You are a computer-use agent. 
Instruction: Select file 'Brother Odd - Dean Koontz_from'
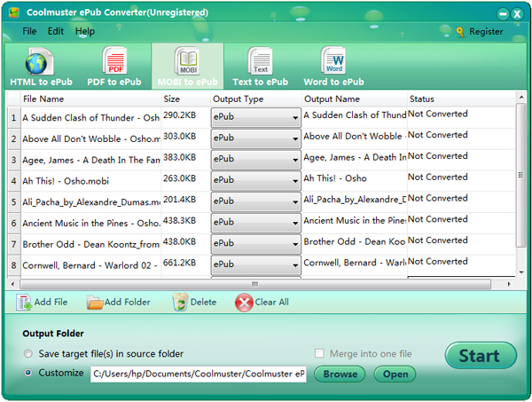coord(91,244)
